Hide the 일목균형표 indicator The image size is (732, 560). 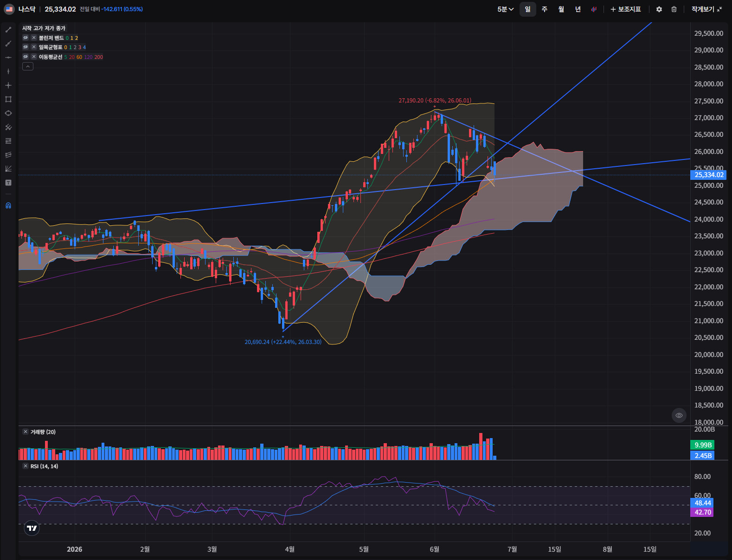[26, 47]
